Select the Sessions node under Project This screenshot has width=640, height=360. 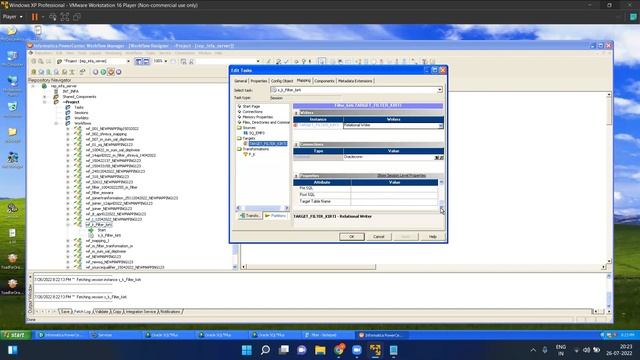[81, 113]
